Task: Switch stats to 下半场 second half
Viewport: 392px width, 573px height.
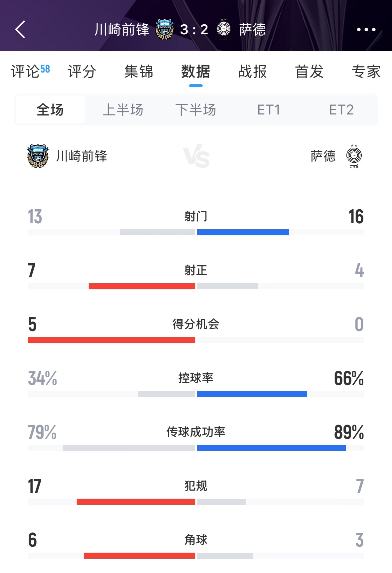Action: 196,110
